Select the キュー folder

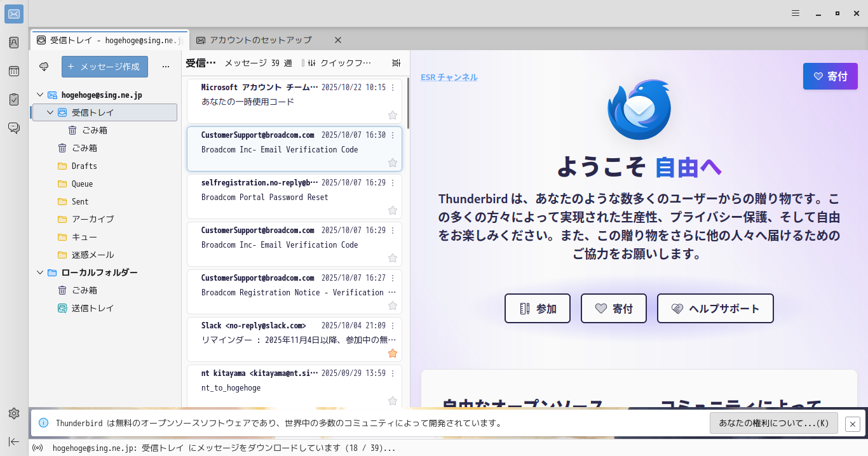point(104,237)
